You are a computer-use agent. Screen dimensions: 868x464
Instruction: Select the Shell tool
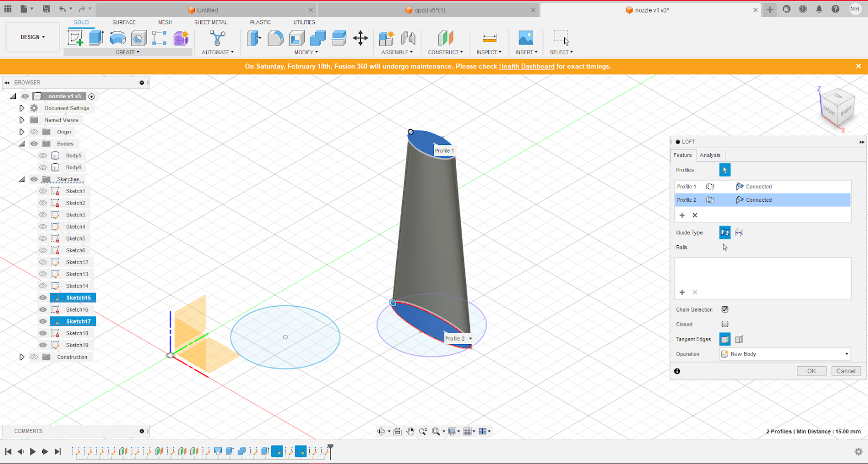tap(297, 38)
